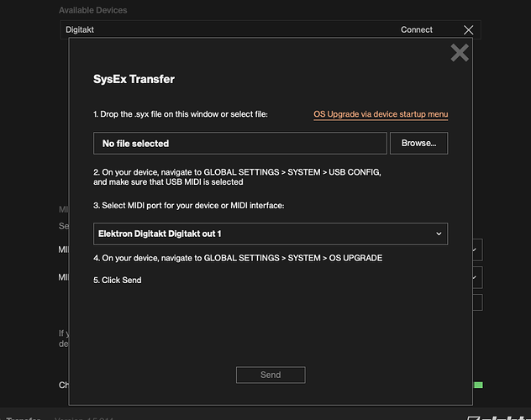
Task: Click the step 2 USB CONFIG instruction
Action: (x=237, y=177)
